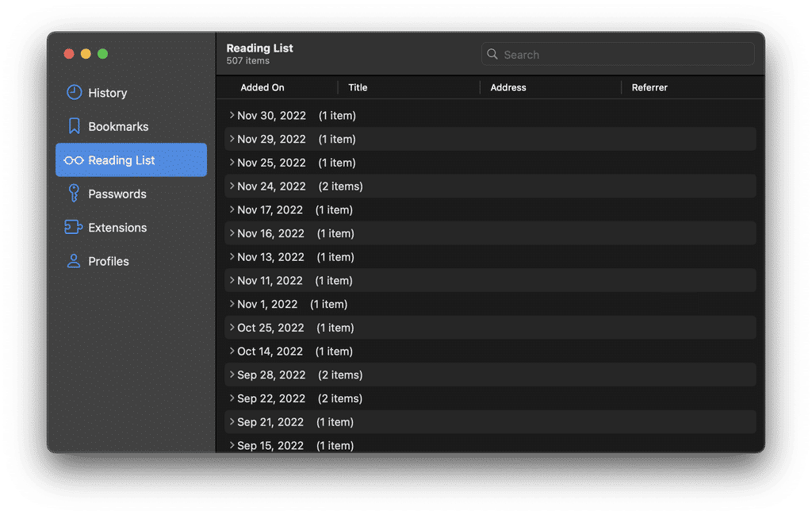Sort entries by the Address column
Viewport: 812px width, 515px height.
(x=507, y=87)
